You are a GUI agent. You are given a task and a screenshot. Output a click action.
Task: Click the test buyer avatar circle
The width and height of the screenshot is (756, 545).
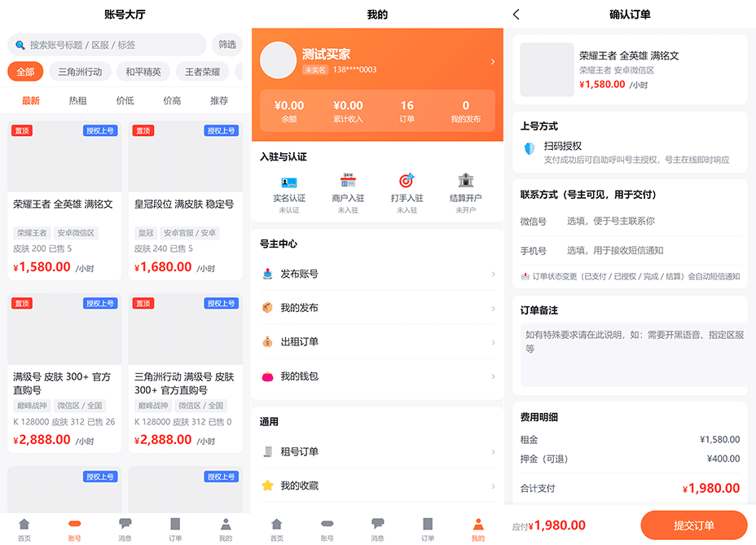[278, 60]
